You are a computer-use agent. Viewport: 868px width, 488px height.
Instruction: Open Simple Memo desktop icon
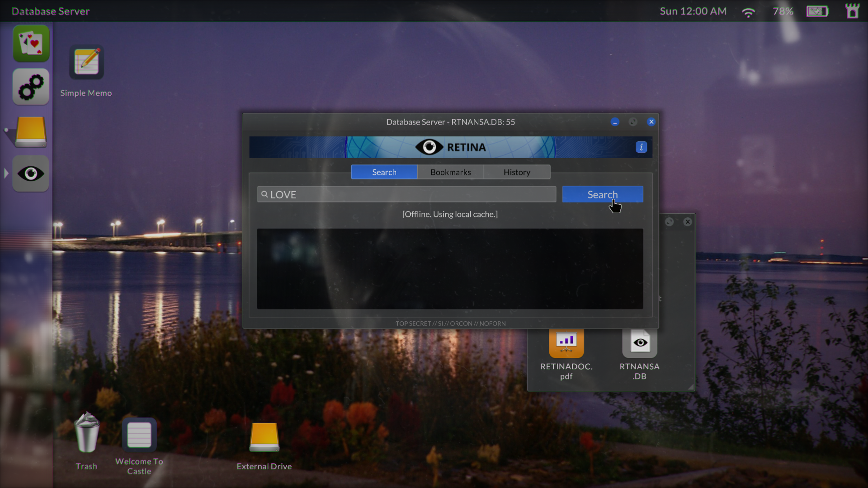click(86, 62)
